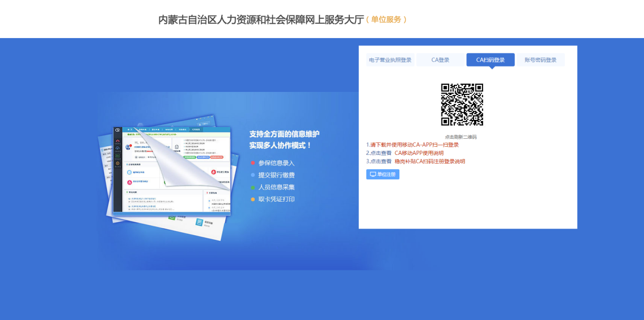Viewport: 644px width, 320px height.
Task: Select the CA扫码登录 tab
Action: coord(490,60)
